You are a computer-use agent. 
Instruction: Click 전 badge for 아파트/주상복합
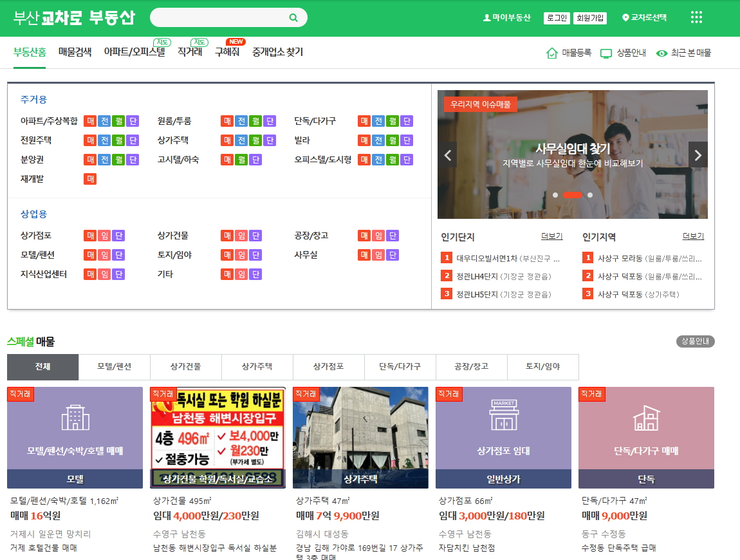(104, 121)
